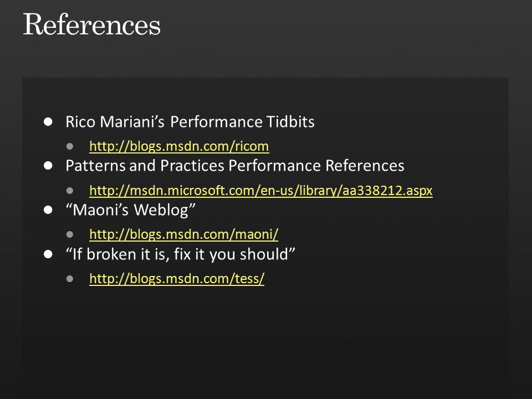Viewport: 532px width, 399px height.
Task: Click the gray sub-bullet before the ricom link
Action: (70, 146)
